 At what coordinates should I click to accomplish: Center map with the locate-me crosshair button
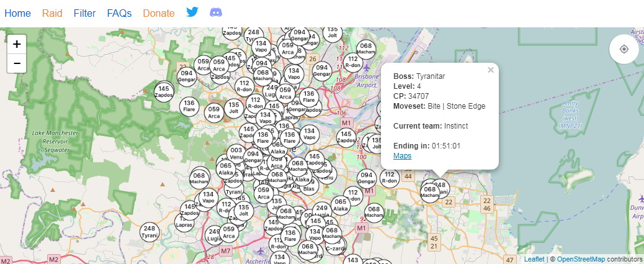[x=624, y=49]
